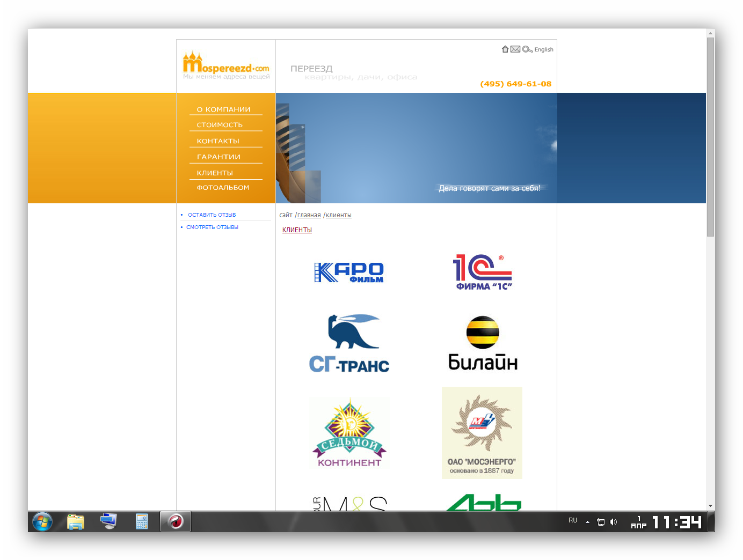The image size is (743, 560).
Task: Open the КЛИЕНТЫ menu item
Action: [x=215, y=173]
